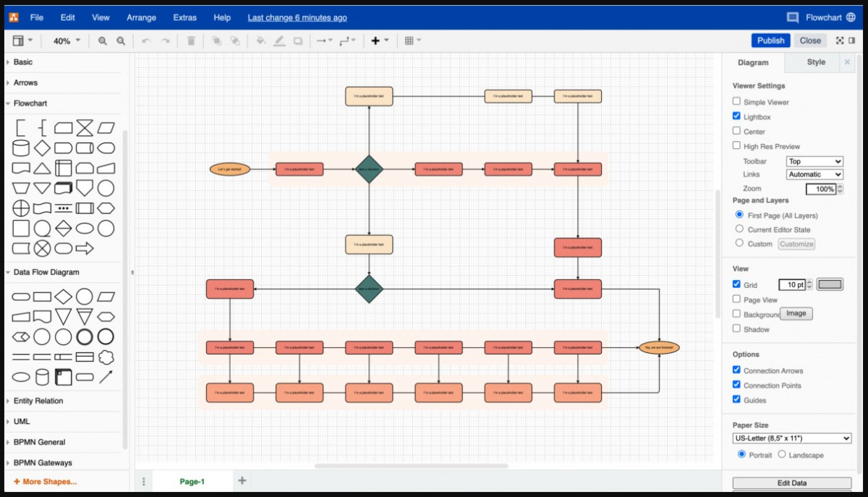Viewport: 868px width, 497px height.
Task: Open the Arrange menu
Action: [142, 17]
